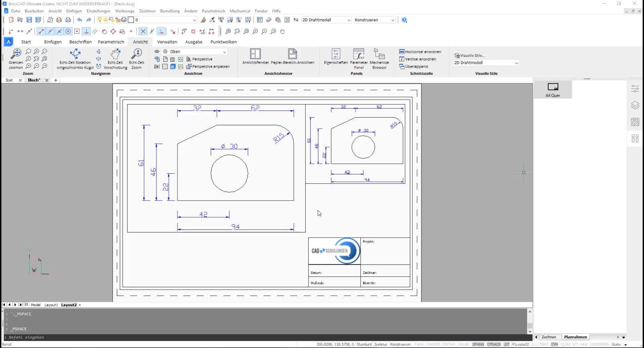Click the match properties paintbrush icon
Image resolution: width=644 pixels, height=348 pixels.
[203, 20]
